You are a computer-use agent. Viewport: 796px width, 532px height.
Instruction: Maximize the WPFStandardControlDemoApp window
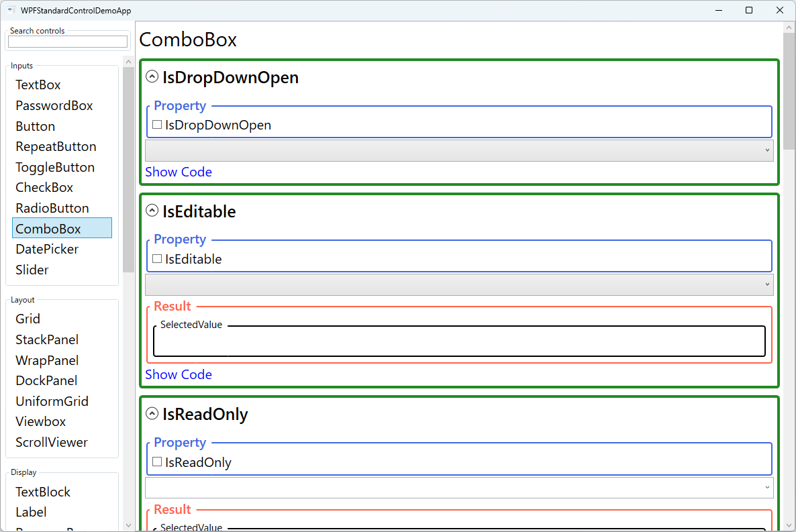(749, 10)
